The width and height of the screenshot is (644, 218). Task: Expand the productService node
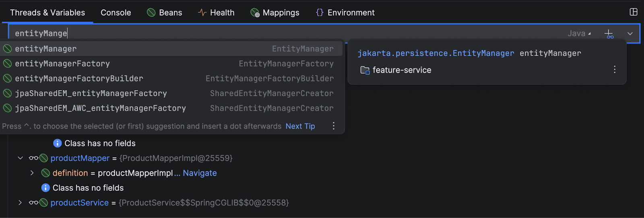coord(20,203)
